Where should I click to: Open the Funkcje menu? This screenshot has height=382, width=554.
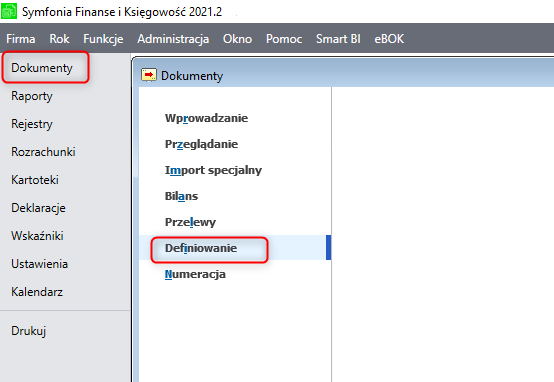(x=103, y=39)
